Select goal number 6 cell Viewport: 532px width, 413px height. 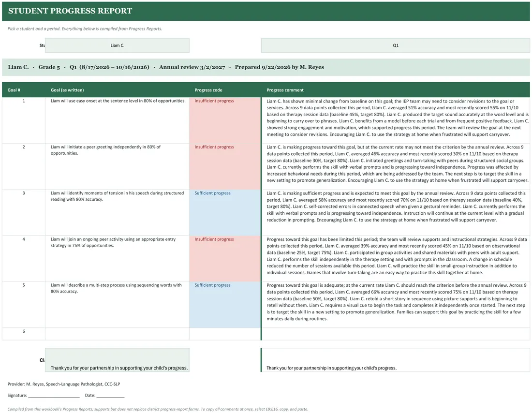coord(23,334)
